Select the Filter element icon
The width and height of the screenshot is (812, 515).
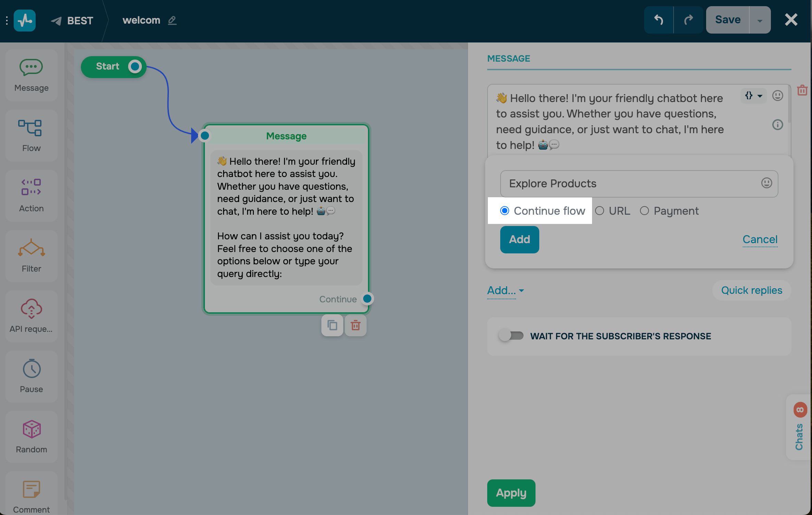[x=31, y=248]
